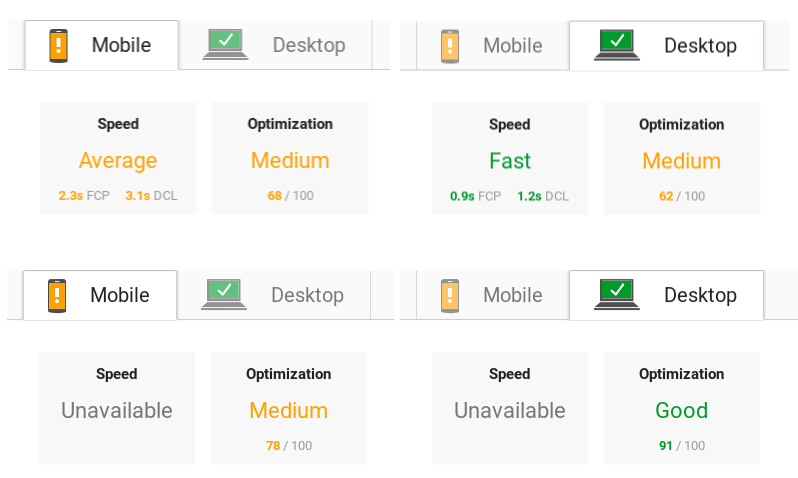The image size is (798, 478).
Task: Switch to the Mobile tab above the Fast speed card
Action: 512,46
